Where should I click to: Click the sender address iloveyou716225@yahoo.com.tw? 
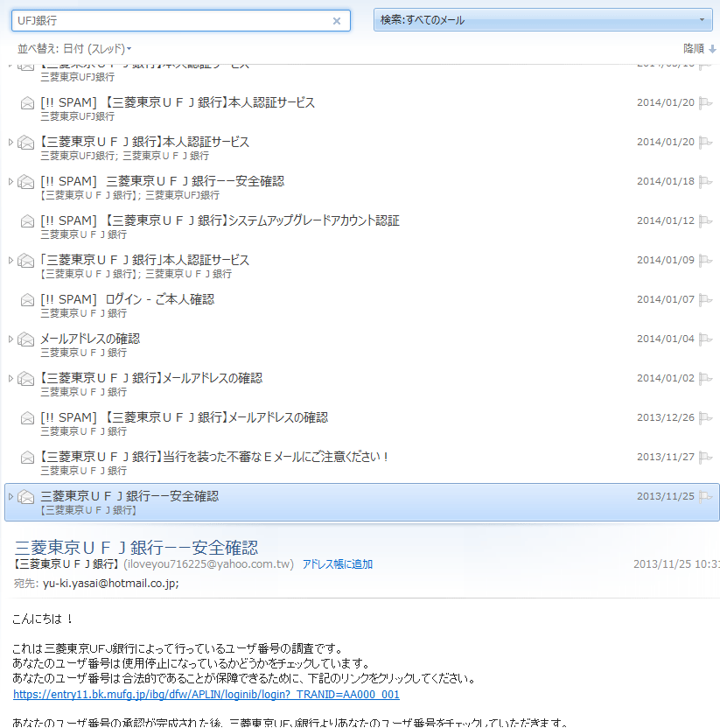[x=208, y=564]
